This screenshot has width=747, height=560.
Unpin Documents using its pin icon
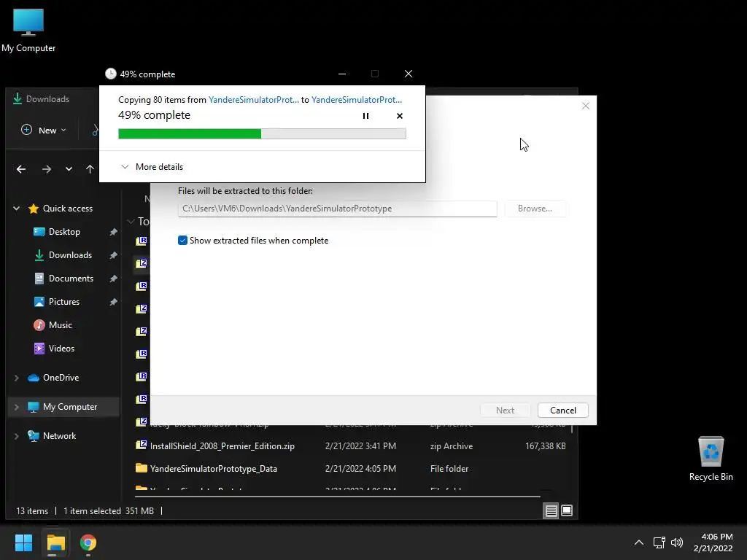point(113,279)
